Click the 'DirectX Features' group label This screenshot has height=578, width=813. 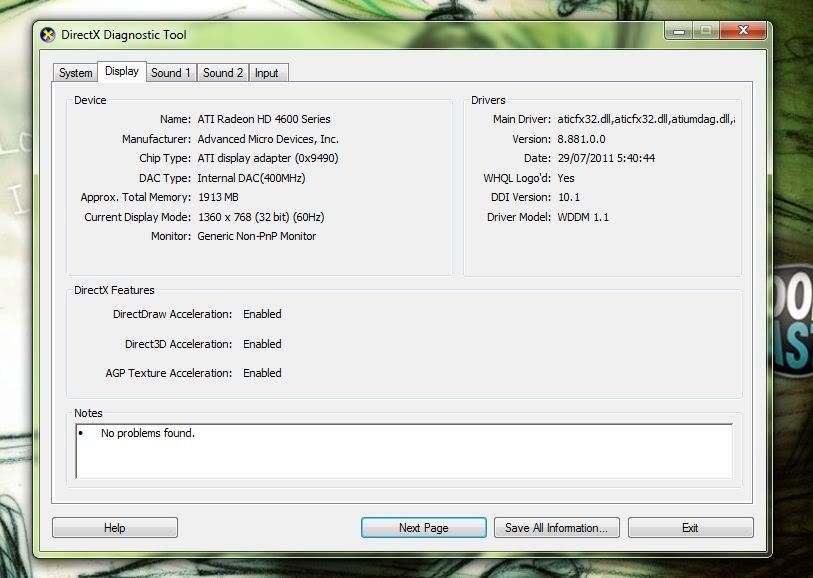114,290
